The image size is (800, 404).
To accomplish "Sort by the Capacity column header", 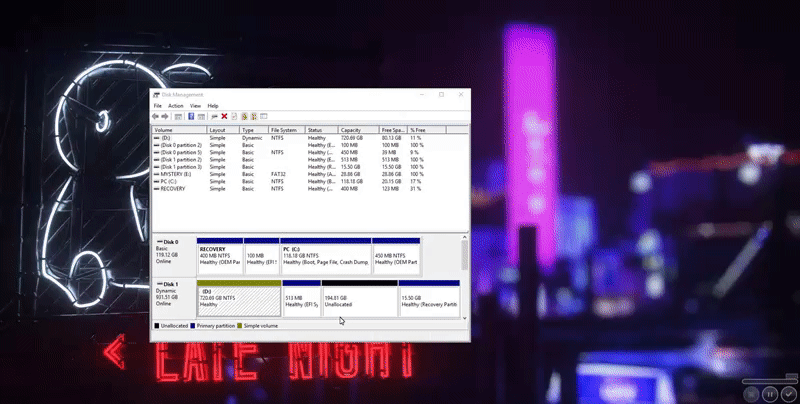I will pyautogui.click(x=359, y=130).
